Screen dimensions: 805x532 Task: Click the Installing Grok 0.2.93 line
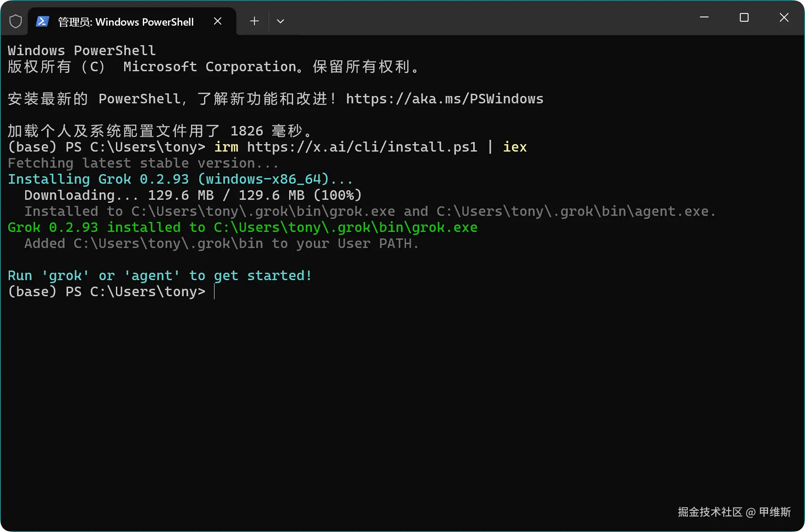pyautogui.click(x=180, y=179)
